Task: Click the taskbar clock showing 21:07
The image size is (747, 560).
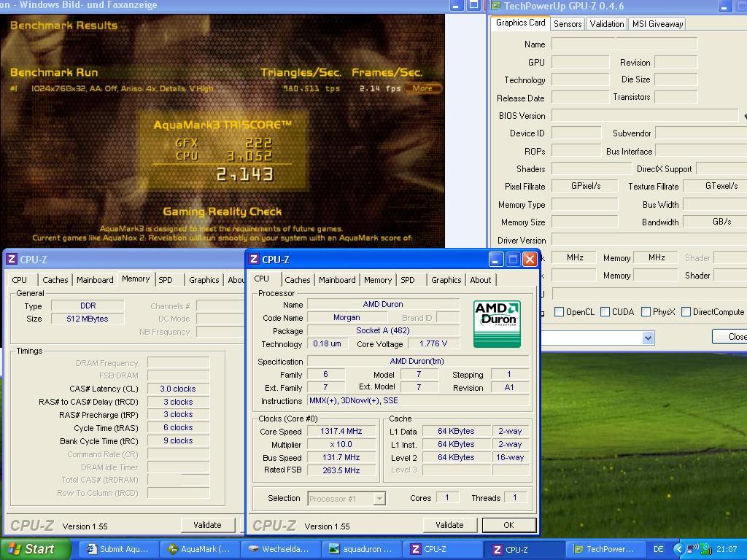Action: click(726, 549)
